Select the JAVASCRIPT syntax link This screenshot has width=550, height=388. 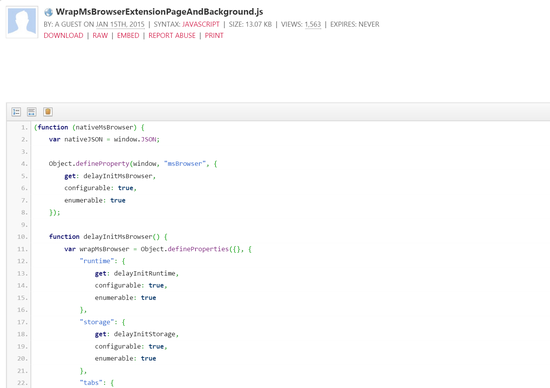(201, 24)
